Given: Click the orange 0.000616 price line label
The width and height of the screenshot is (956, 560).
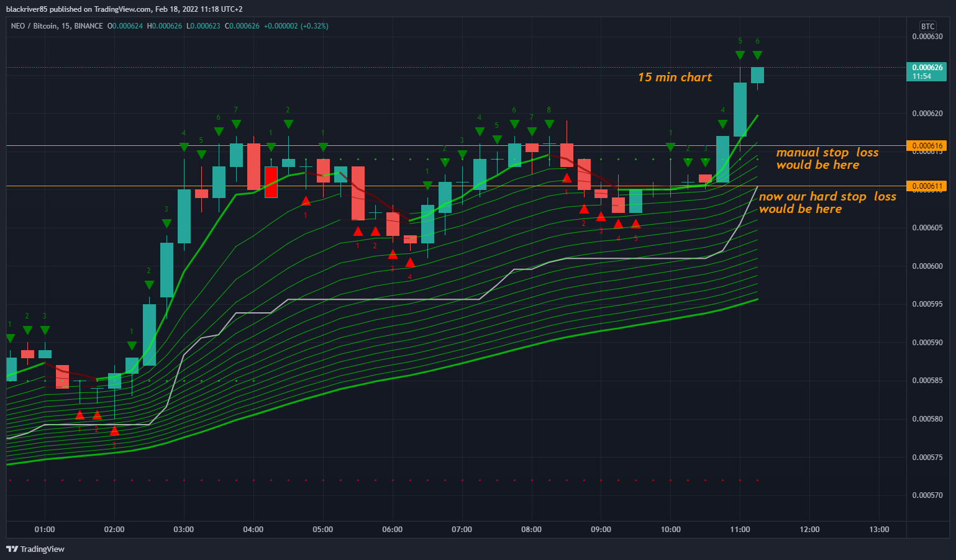Looking at the screenshot, I should tap(927, 146).
